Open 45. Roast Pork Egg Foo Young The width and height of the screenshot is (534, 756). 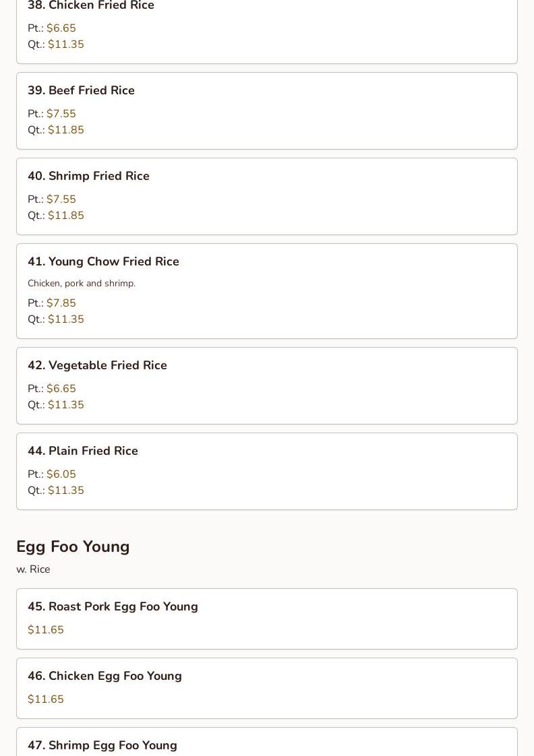[x=113, y=607]
